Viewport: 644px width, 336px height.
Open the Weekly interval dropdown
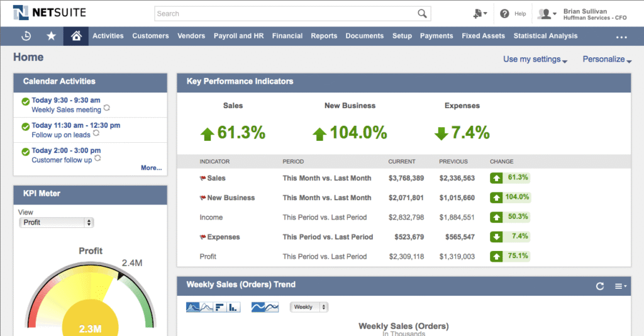click(309, 307)
